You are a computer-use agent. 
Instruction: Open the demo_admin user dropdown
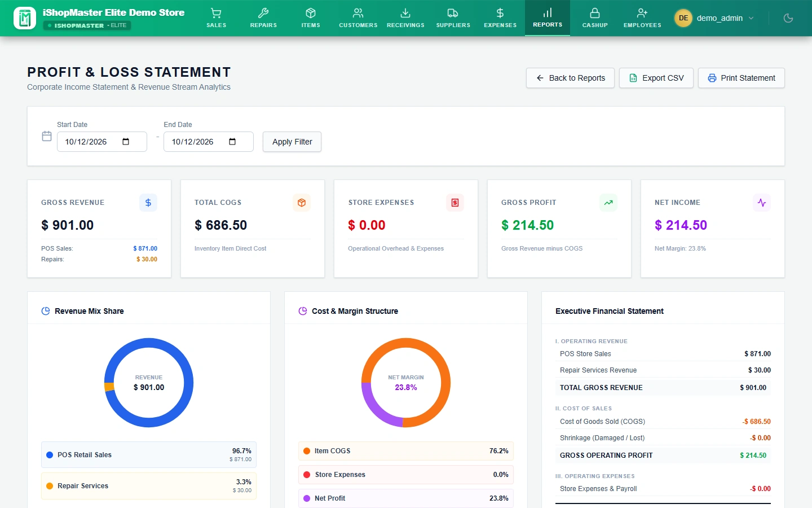714,18
